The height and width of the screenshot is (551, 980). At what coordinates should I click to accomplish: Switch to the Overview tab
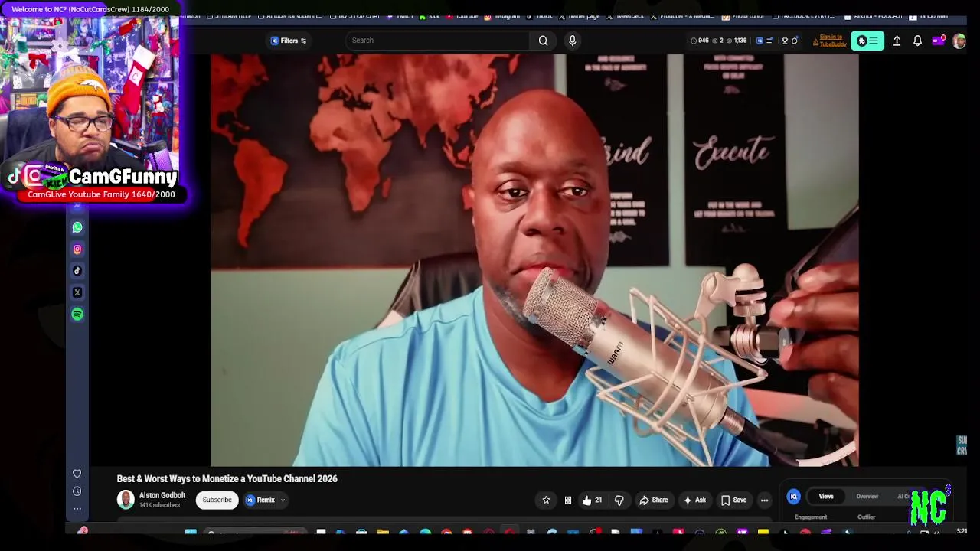click(x=867, y=497)
